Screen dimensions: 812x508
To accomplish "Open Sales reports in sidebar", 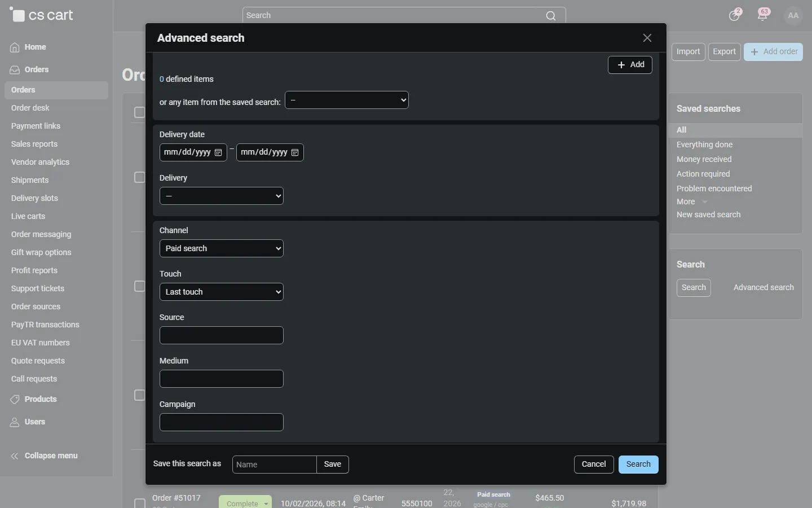I will (34, 144).
